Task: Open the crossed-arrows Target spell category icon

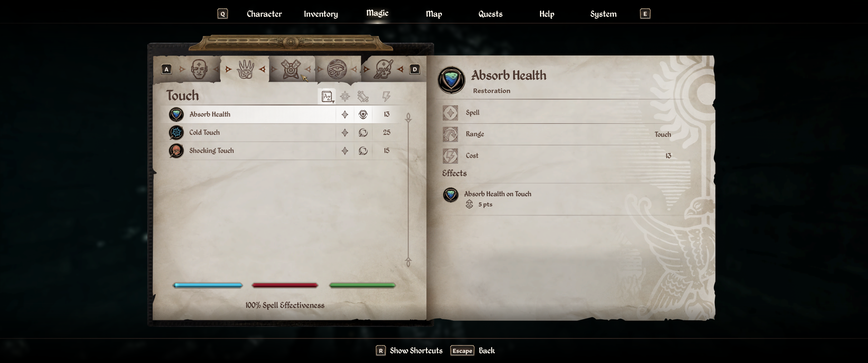Action: coord(291,69)
